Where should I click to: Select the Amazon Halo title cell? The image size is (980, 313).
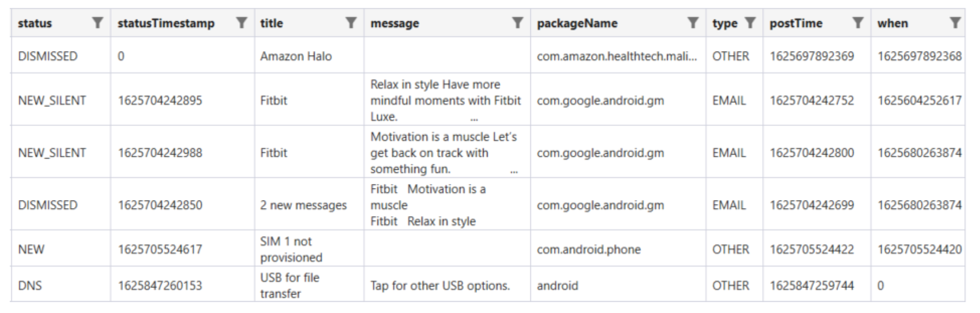[296, 56]
